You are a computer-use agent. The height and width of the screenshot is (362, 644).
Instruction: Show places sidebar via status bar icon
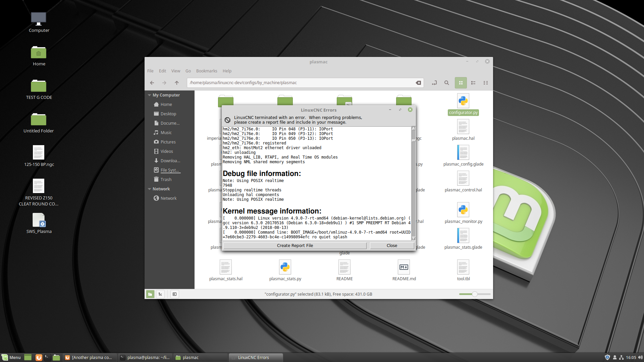(x=150, y=294)
